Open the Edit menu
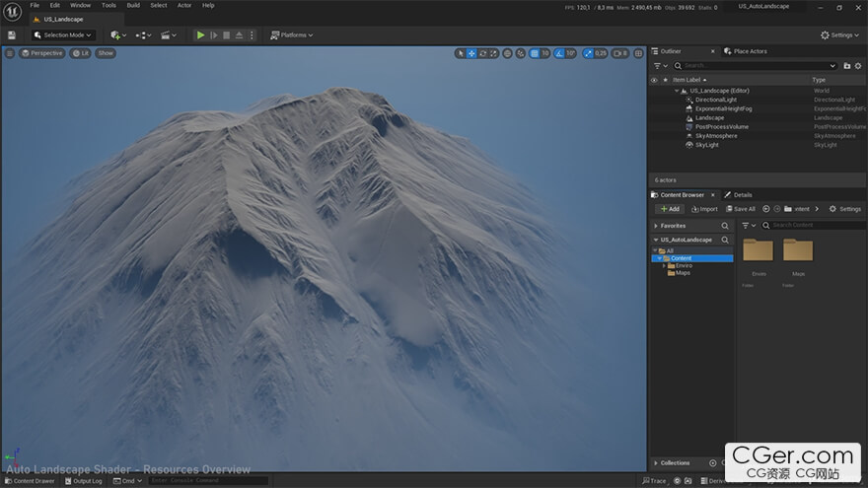Image resolution: width=868 pixels, height=488 pixels. [55, 6]
